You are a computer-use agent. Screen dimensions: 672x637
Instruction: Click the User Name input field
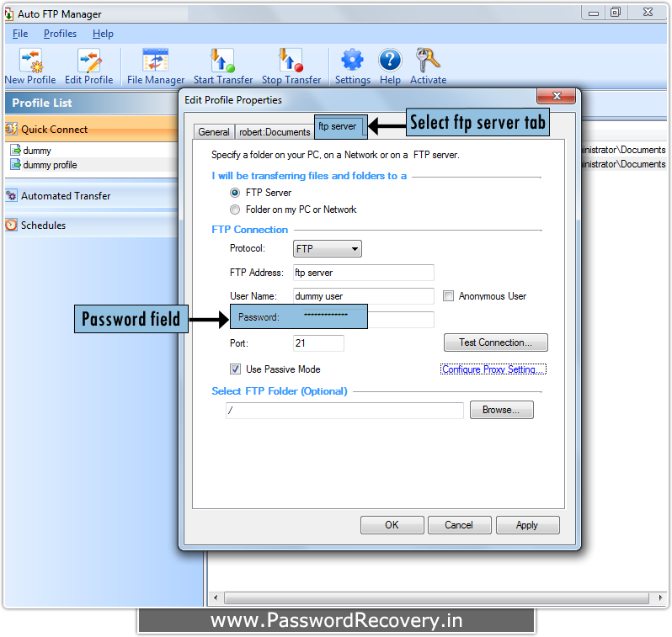[x=364, y=296]
